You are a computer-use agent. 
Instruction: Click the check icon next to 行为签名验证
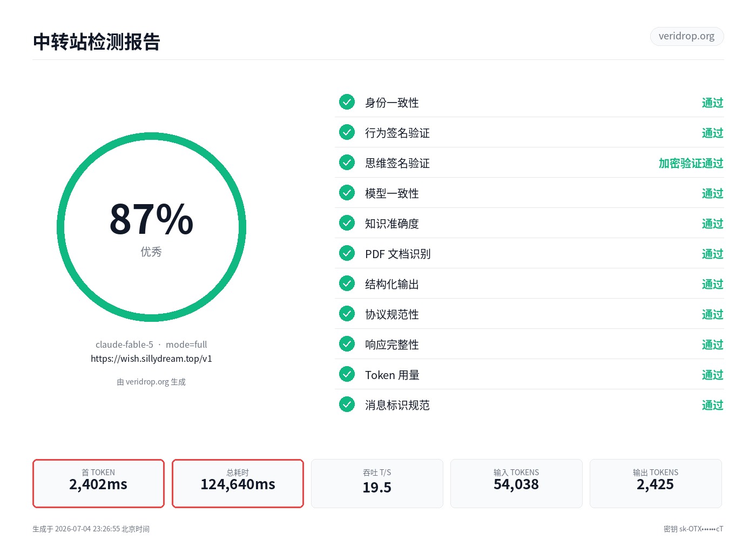pos(347,132)
